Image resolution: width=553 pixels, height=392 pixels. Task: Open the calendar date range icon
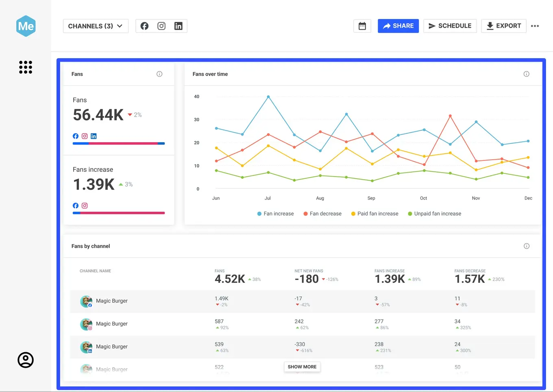[x=362, y=26]
